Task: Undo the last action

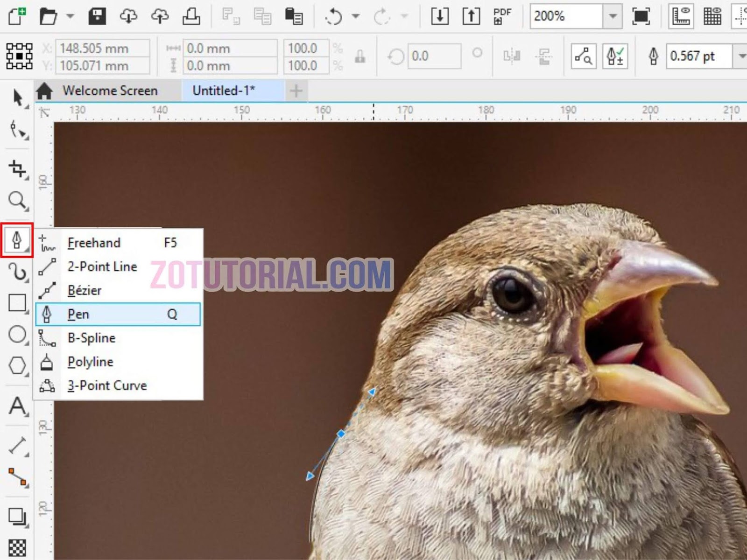Action: [x=334, y=17]
